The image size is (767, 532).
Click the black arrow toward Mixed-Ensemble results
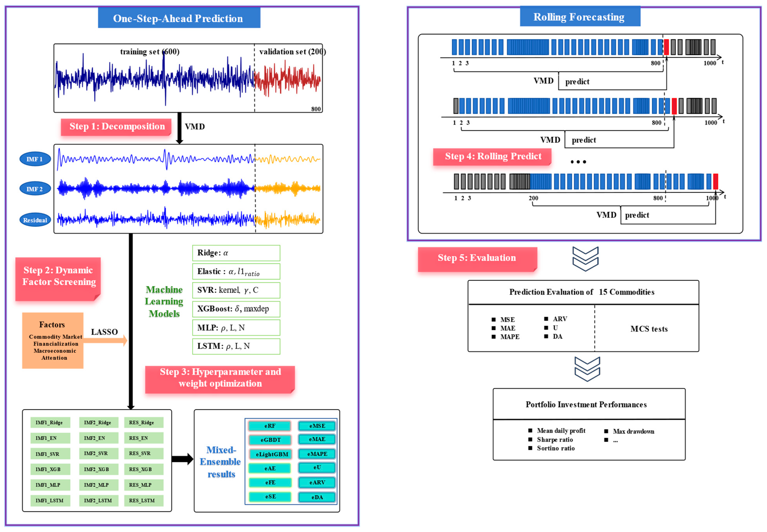coord(182,459)
